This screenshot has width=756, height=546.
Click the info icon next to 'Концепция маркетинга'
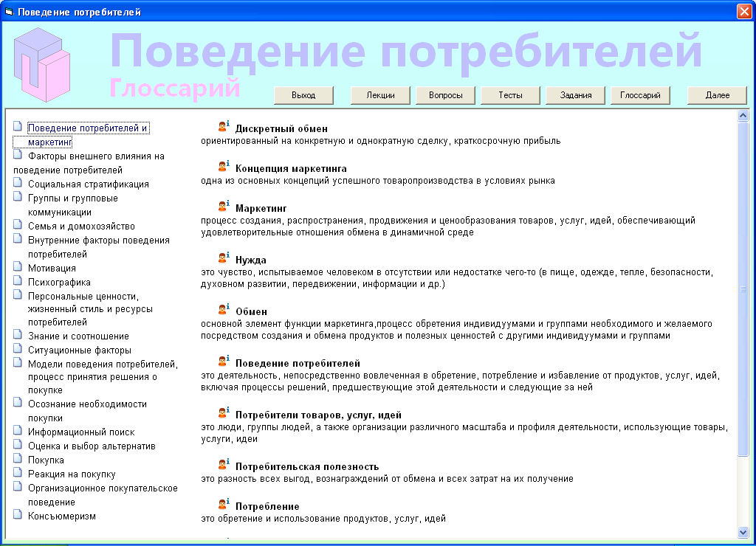223,166
